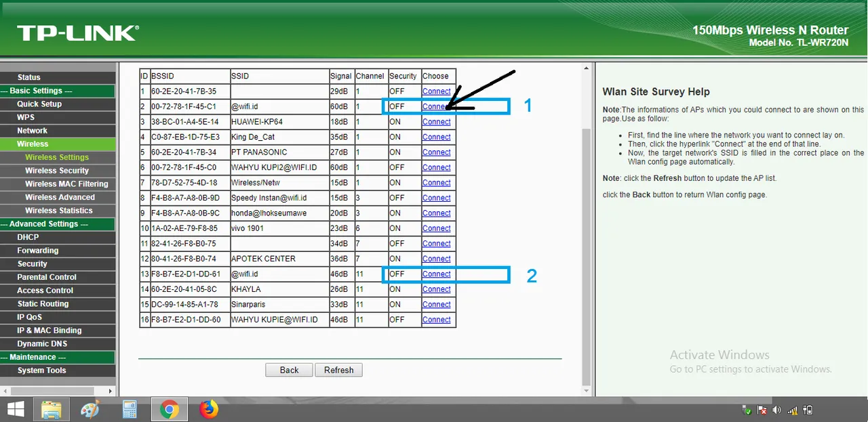Connect to WAHYU KUPIE@WIFI.ID network

tap(436, 320)
